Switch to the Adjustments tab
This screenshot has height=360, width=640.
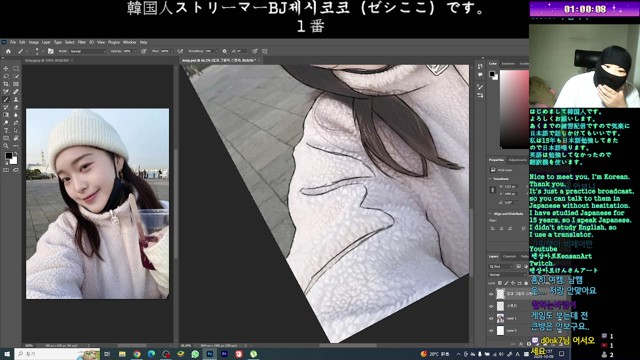click(518, 160)
